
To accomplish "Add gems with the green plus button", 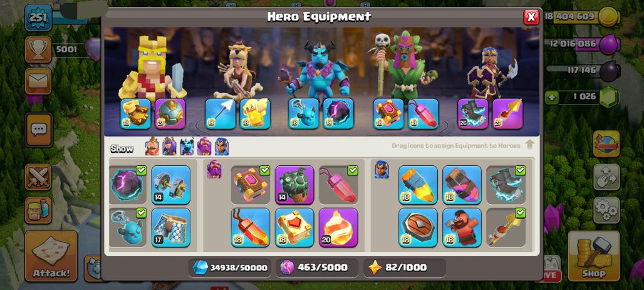I will pyautogui.click(x=551, y=98).
